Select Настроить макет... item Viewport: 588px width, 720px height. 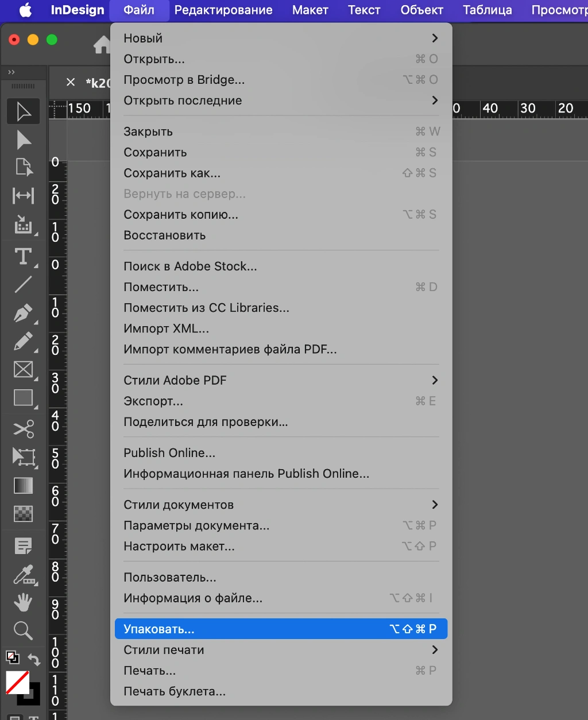pos(281,546)
